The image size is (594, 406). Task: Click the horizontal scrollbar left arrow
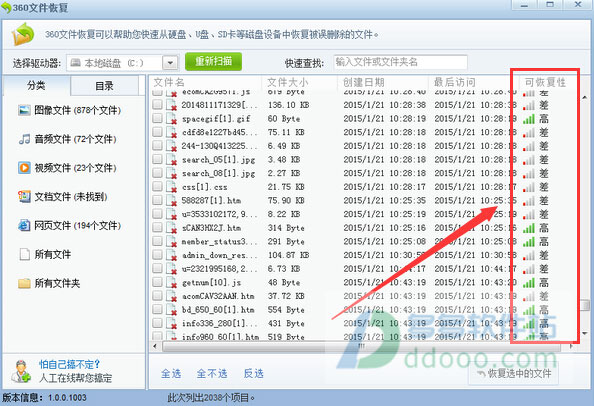(x=155, y=346)
